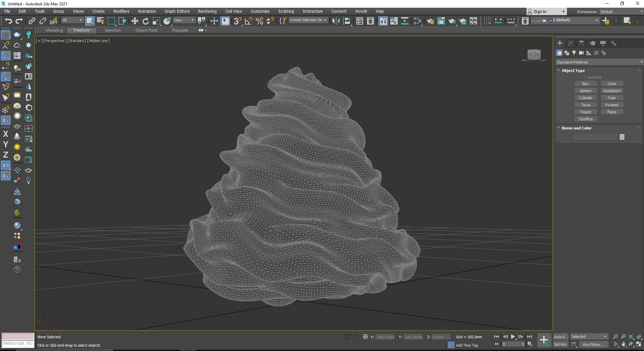The height and width of the screenshot is (351, 644).
Task: Activate the Select Object tool
Action: coord(90,21)
